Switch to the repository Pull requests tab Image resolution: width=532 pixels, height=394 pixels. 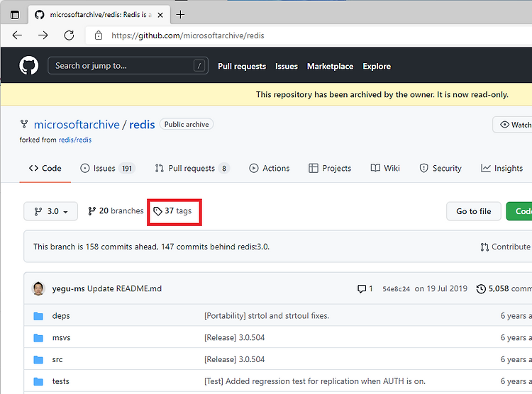coord(192,168)
